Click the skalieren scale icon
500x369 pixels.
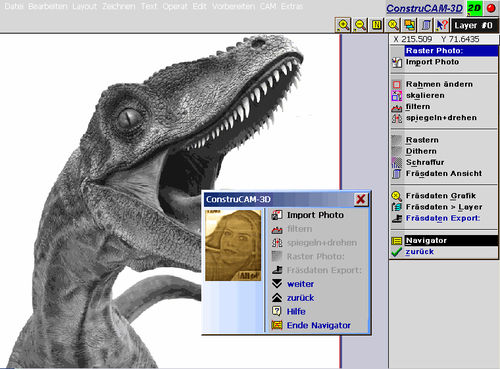pyautogui.click(x=397, y=96)
